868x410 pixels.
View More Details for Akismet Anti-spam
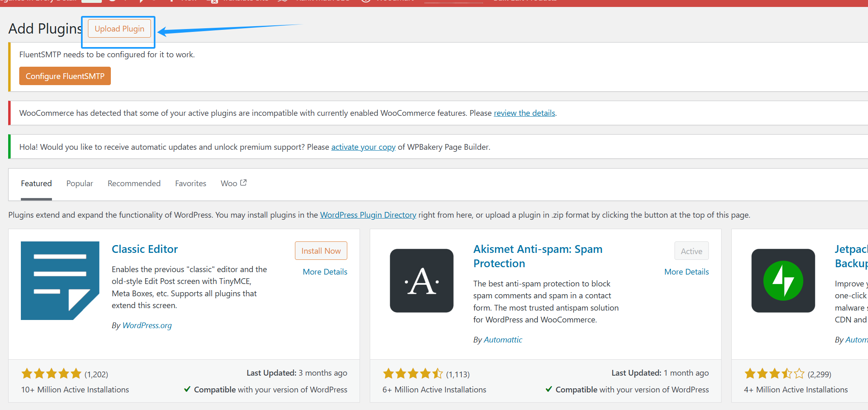pyautogui.click(x=686, y=272)
